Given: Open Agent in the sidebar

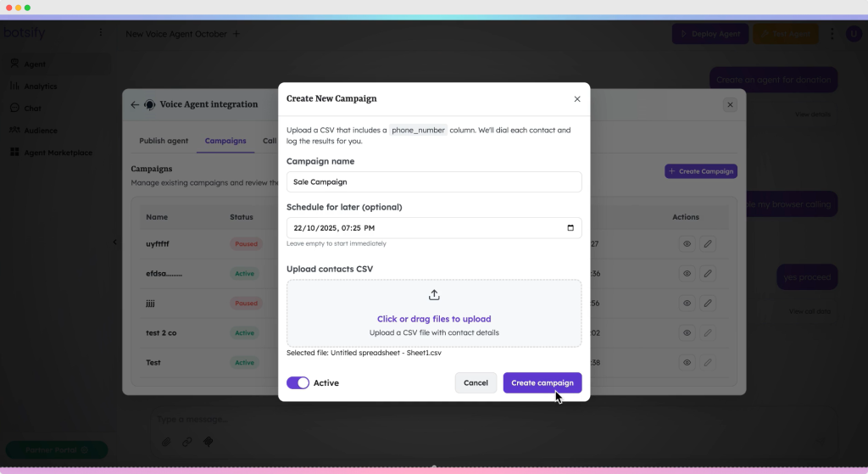Looking at the screenshot, I should 58,64.
